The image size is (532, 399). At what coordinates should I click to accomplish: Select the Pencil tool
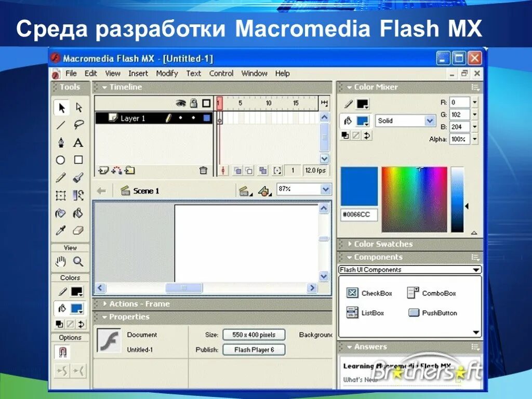tap(61, 178)
